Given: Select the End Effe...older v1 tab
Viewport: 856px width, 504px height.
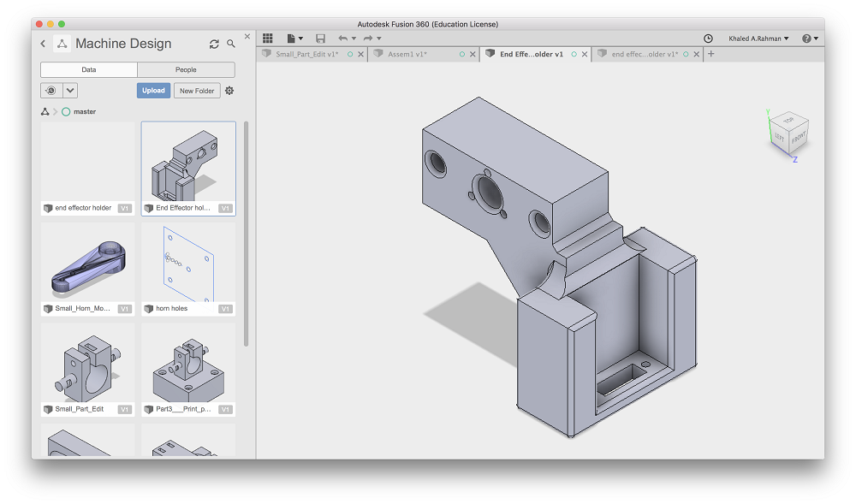Looking at the screenshot, I should (x=531, y=54).
